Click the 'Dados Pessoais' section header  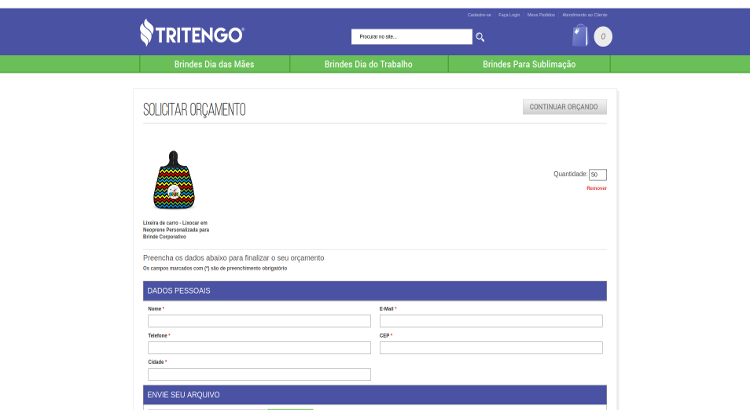click(x=375, y=291)
